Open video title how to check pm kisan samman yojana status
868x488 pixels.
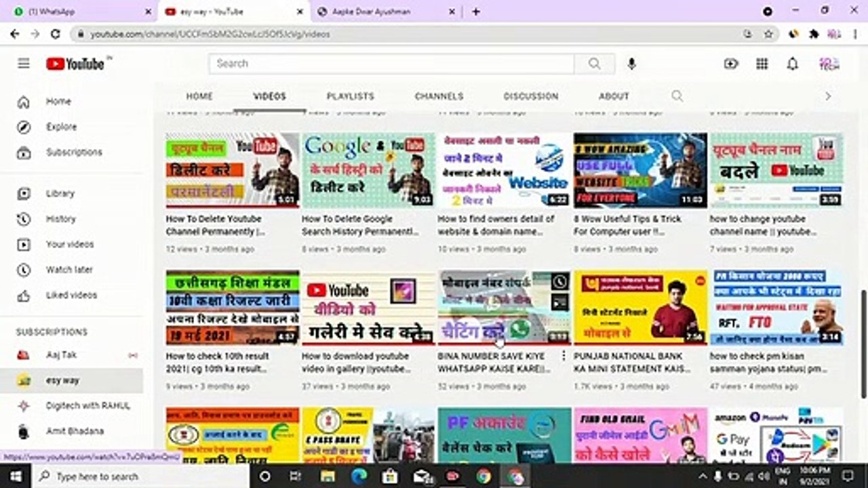[768, 363]
